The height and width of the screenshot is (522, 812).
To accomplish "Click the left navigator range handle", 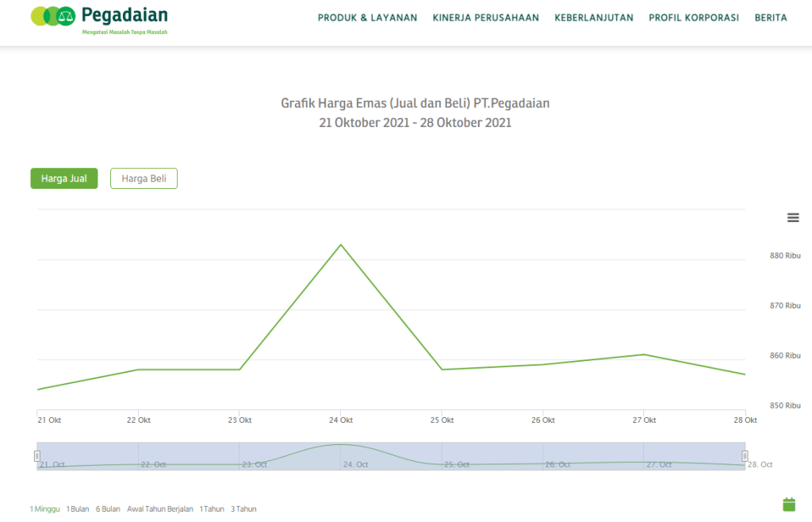I will point(37,456).
